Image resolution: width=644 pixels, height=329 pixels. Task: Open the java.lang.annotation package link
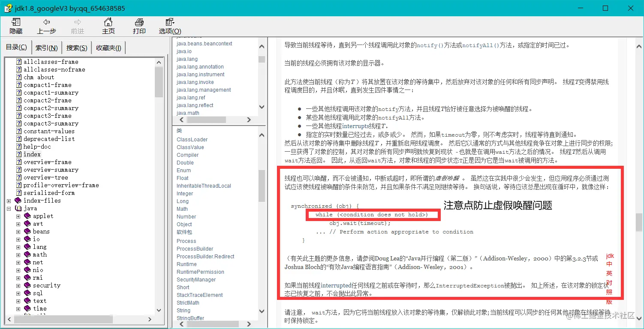point(200,67)
